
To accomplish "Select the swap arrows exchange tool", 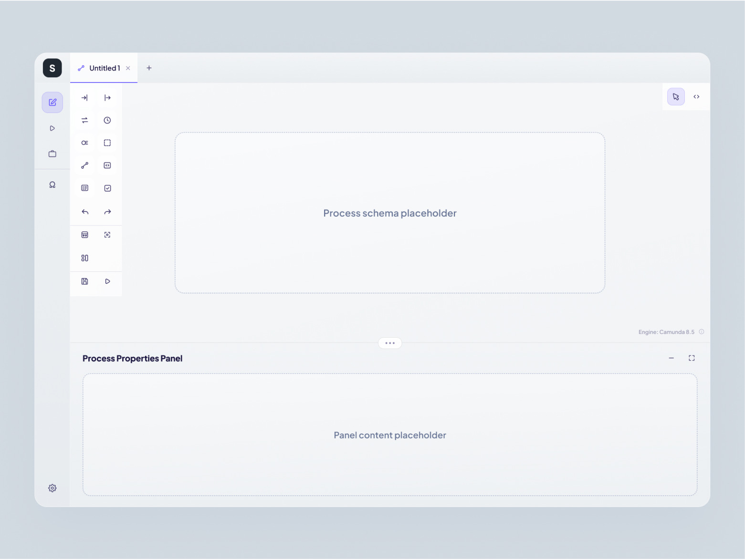I will (84, 120).
